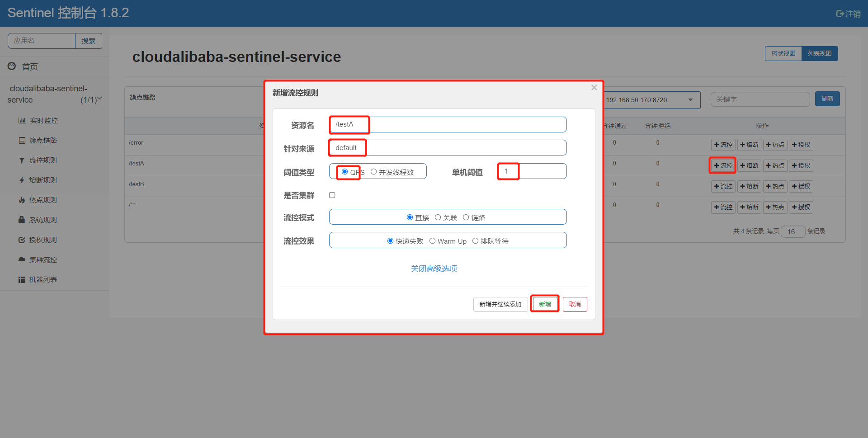Click +热点 for the /error row
The width and height of the screenshot is (868, 438).
pyautogui.click(x=775, y=145)
